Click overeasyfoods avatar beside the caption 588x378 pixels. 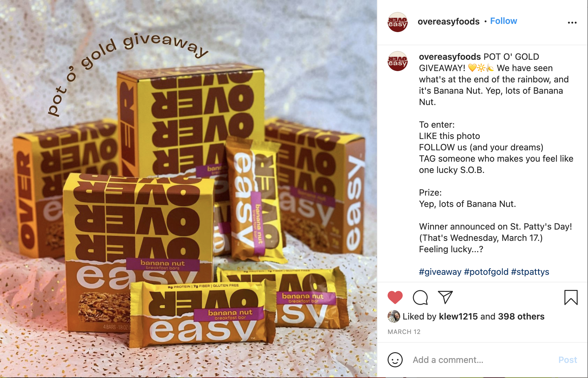(x=398, y=61)
